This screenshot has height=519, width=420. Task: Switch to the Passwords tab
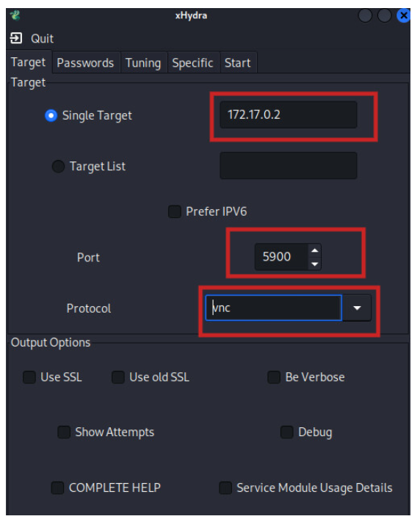pos(85,62)
